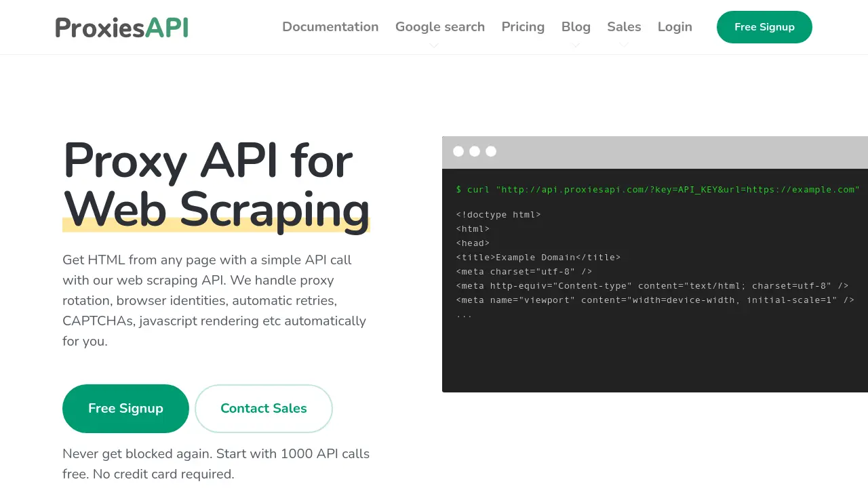The image size is (868, 488).
Task: Click the "<meta charset="utf-8" />" code line
Action: pyautogui.click(x=524, y=272)
